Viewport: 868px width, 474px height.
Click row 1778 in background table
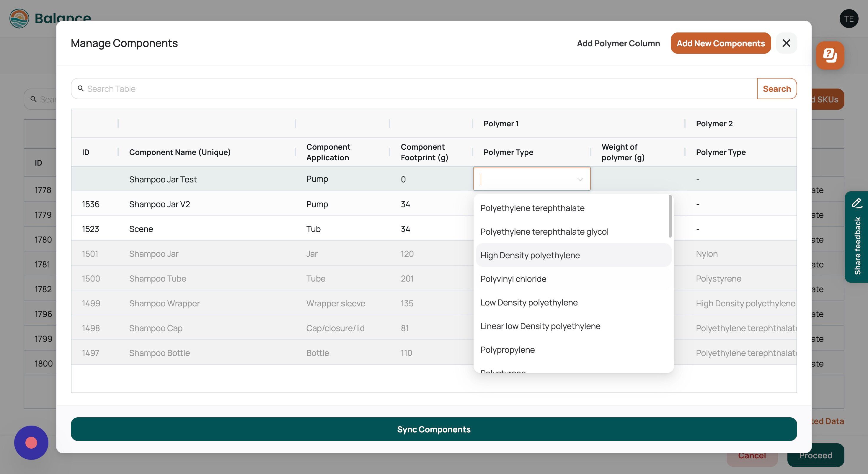pos(43,190)
